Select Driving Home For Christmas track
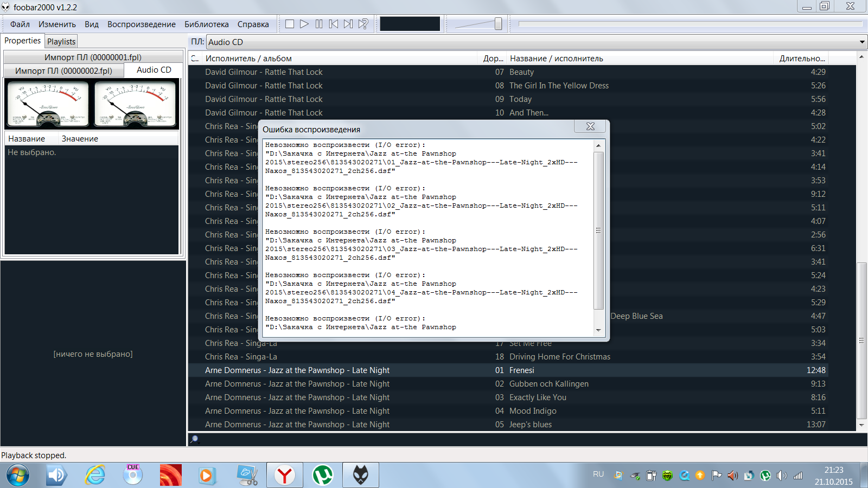Image resolution: width=868 pixels, height=488 pixels. tap(507, 357)
